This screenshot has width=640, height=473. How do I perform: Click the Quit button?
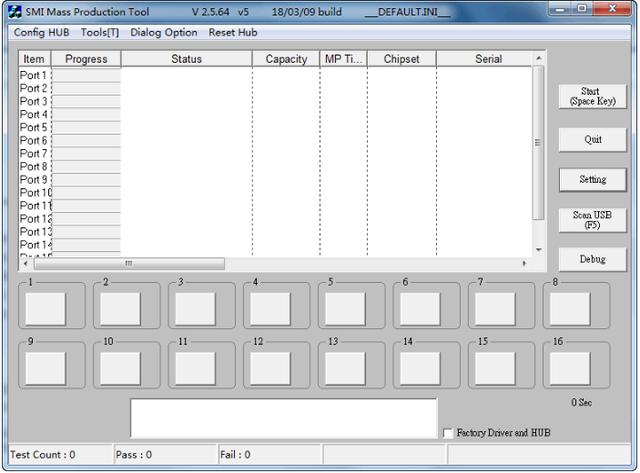[592, 140]
